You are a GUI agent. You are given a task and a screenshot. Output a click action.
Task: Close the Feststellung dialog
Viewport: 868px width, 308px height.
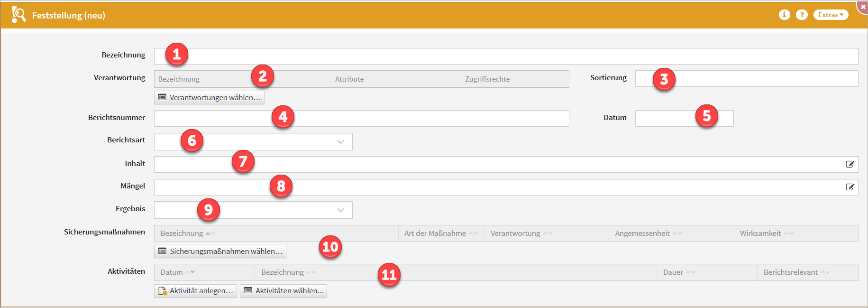click(863, 7)
